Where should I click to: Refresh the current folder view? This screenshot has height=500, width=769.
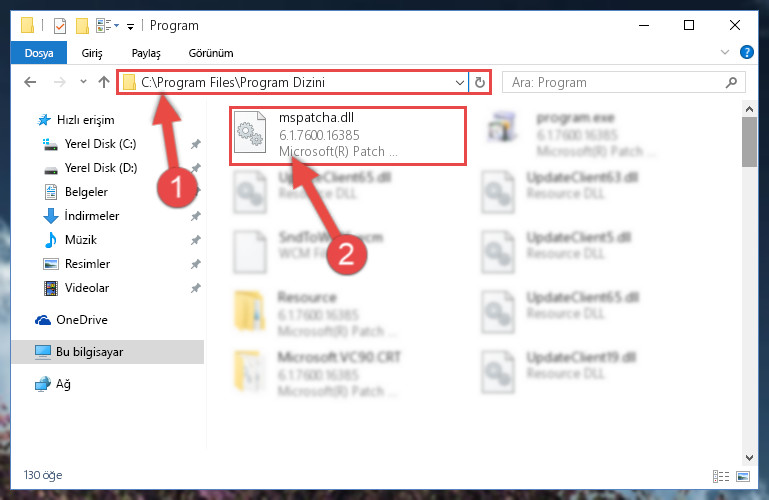[480, 82]
